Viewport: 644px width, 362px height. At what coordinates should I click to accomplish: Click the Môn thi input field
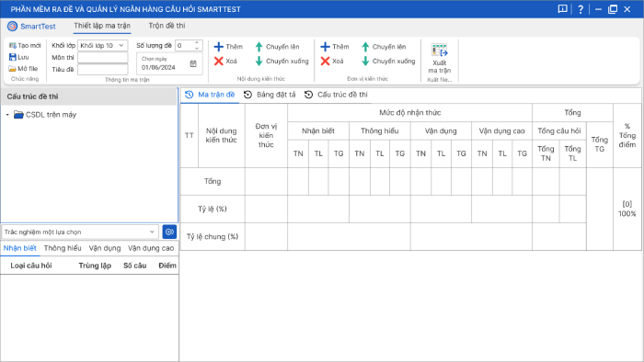click(103, 57)
